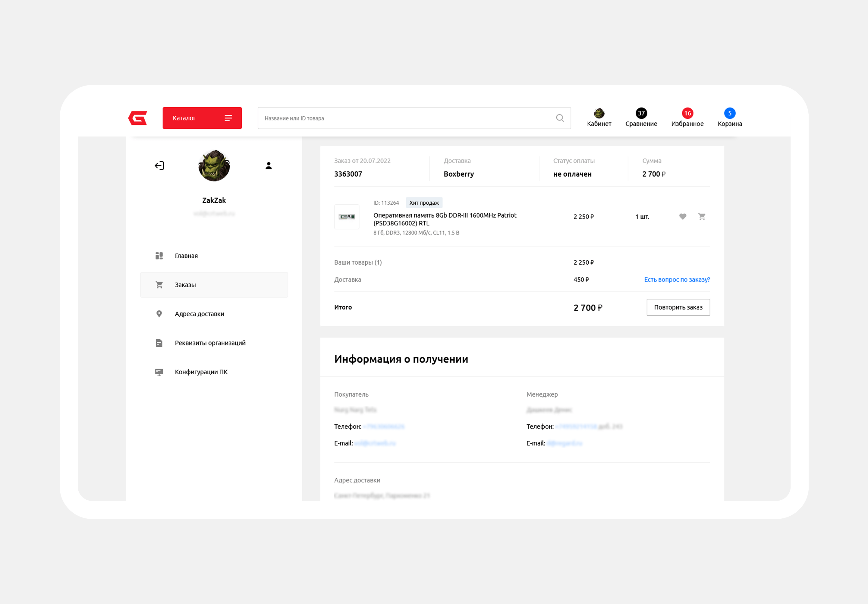Go to Главная in the sidebar

coord(186,256)
